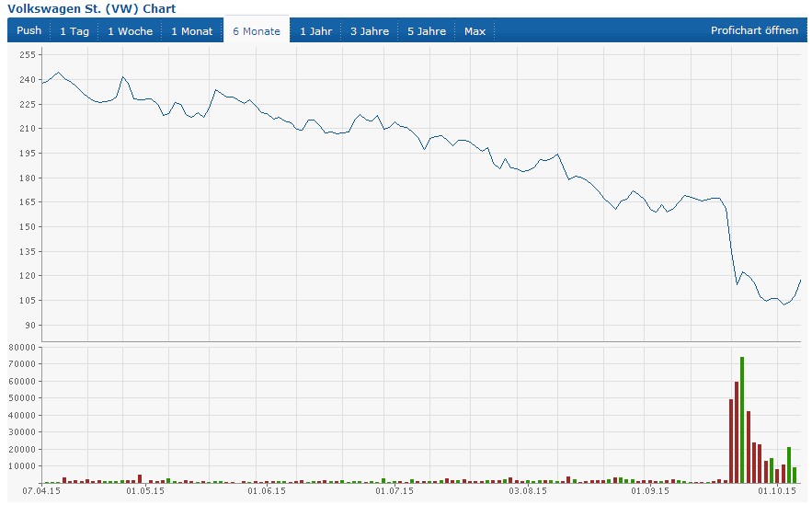Click the 195 price axis label
The image size is (812, 505).
[x=28, y=153]
